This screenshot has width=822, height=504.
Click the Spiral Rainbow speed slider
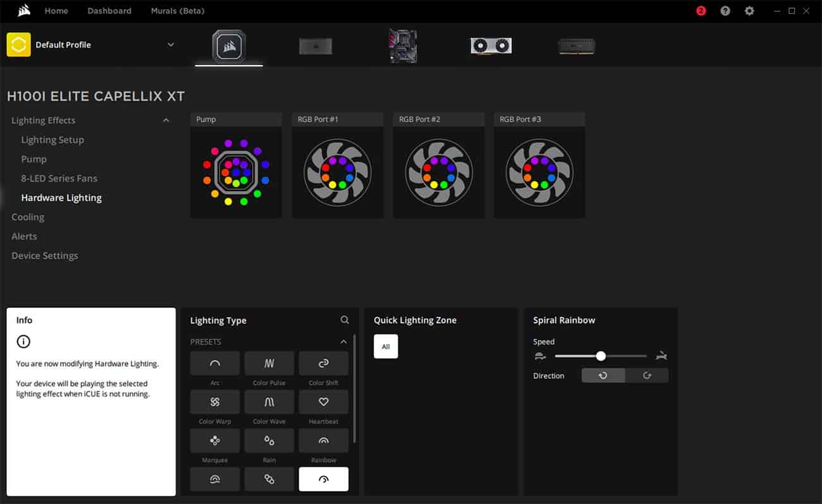[601, 356]
